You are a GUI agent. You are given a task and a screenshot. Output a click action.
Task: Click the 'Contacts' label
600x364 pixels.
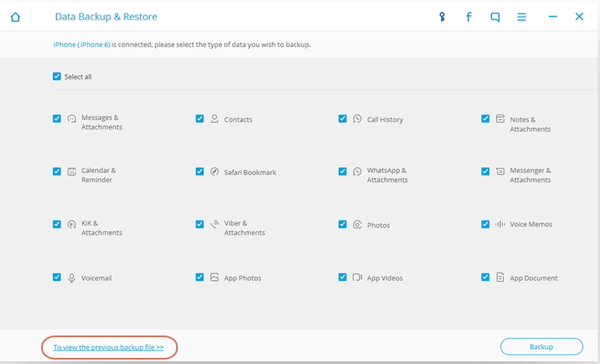(x=238, y=120)
